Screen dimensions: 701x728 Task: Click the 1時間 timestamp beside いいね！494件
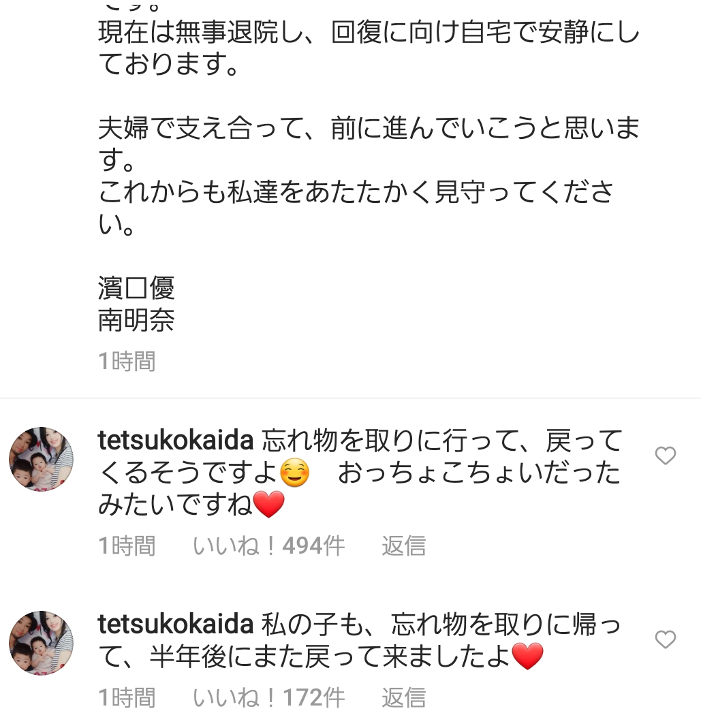pyautogui.click(x=127, y=546)
